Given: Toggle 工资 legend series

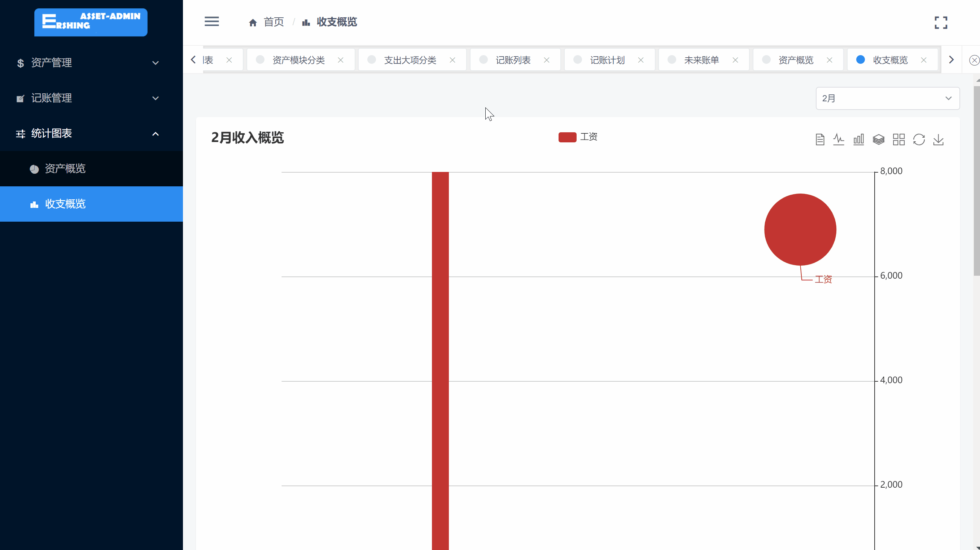Looking at the screenshot, I should point(577,137).
